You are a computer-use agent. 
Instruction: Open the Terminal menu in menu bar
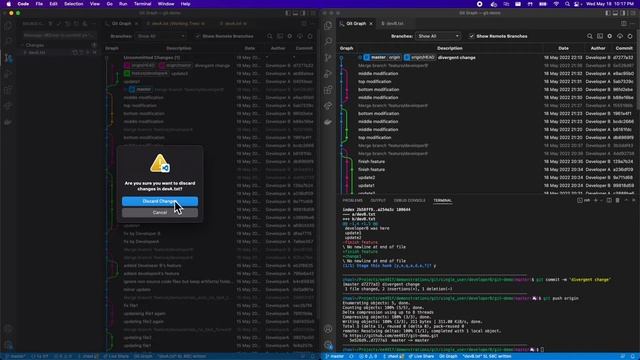pos(142,4)
